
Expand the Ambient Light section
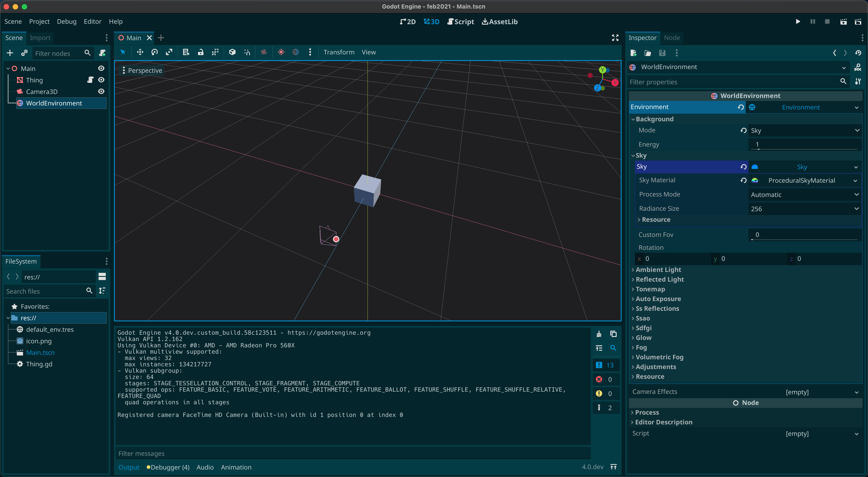click(x=658, y=270)
